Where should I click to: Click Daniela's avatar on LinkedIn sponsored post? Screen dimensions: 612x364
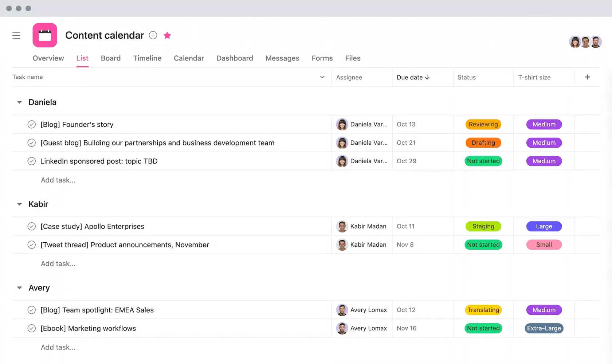pyautogui.click(x=342, y=161)
